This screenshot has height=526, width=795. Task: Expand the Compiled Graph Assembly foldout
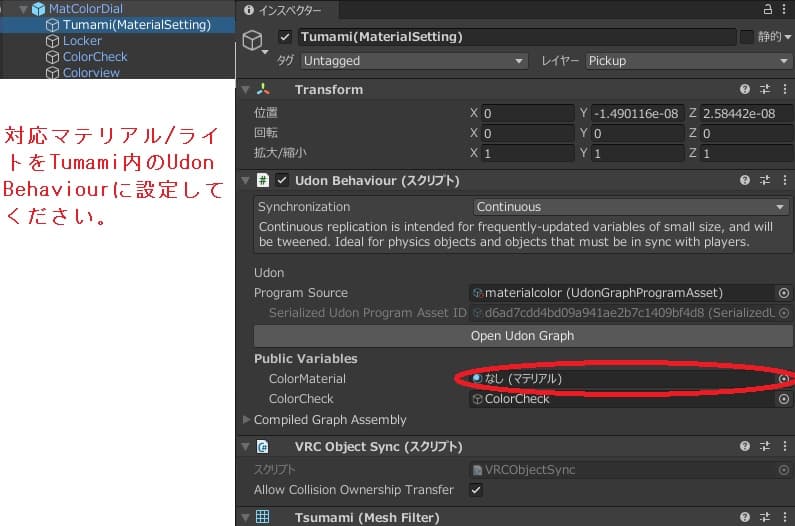[x=247, y=420]
